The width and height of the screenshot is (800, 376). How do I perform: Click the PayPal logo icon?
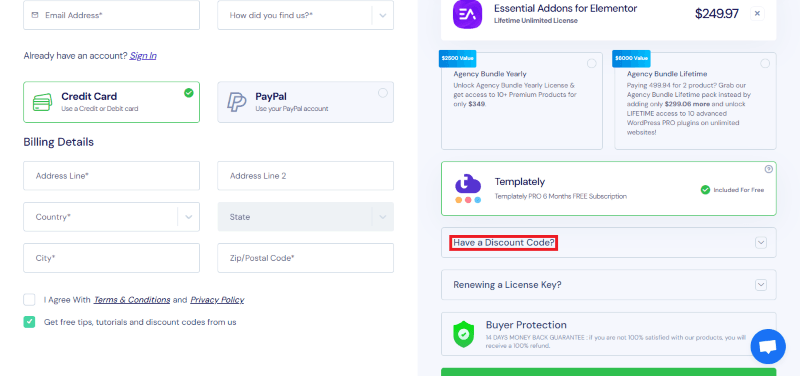[237, 102]
